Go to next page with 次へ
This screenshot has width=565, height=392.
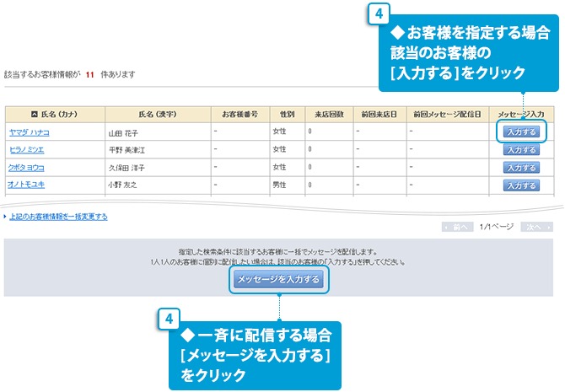pos(536,227)
